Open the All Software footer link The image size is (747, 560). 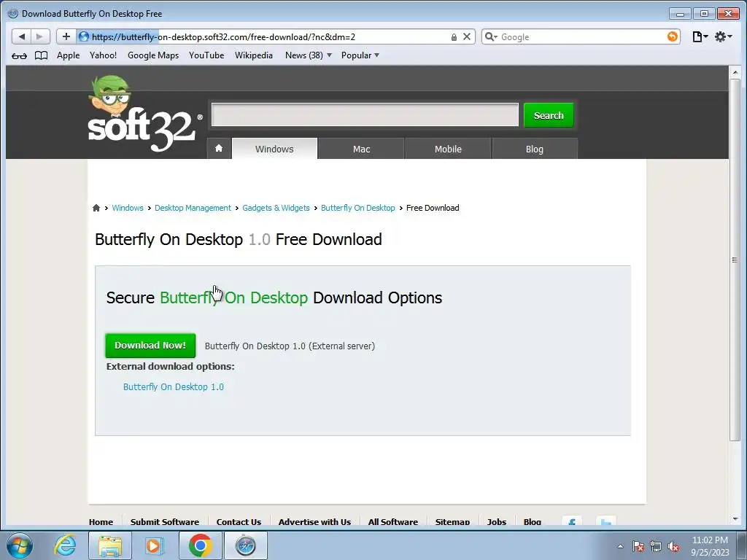pos(392,522)
